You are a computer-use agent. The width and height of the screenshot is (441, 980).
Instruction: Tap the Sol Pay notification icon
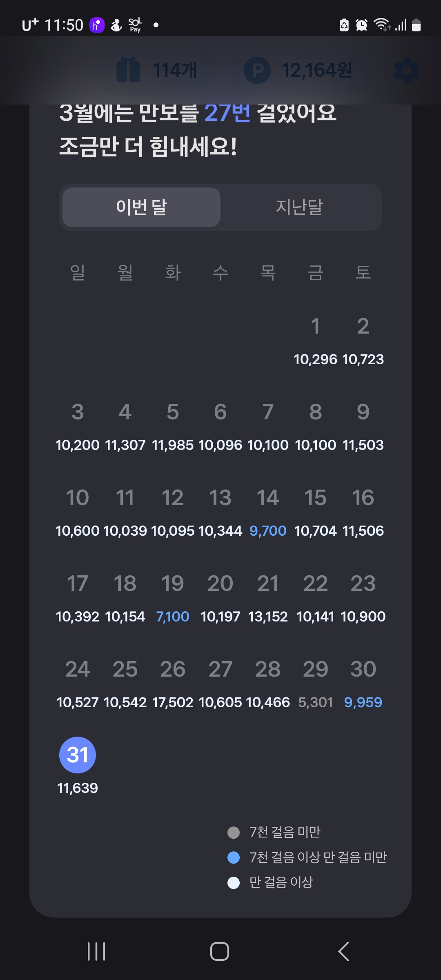135,25
